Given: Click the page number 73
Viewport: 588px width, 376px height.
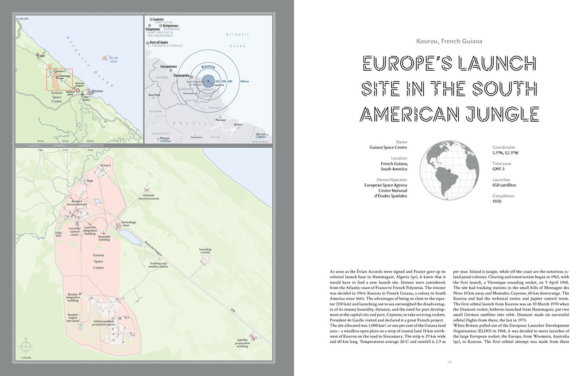Looking at the screenshot, I should tap(449, 362).
